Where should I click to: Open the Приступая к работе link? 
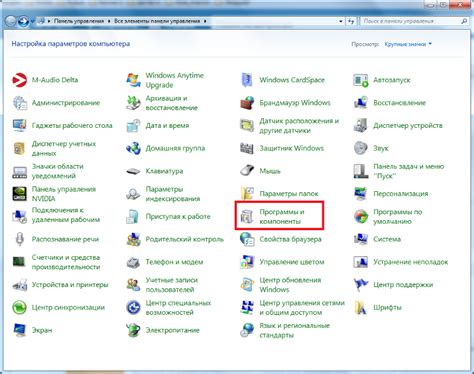(178, 217)
